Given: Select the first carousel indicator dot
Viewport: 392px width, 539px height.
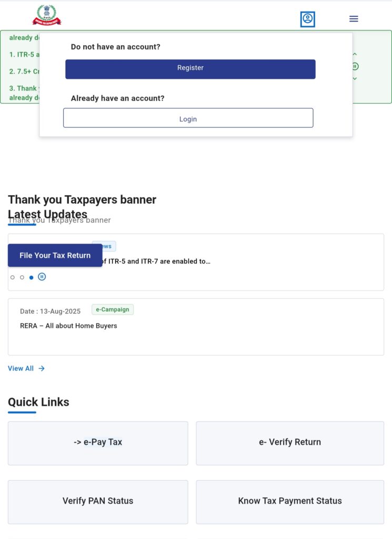Looking at the screenshot, I should (x=12, y=277).
